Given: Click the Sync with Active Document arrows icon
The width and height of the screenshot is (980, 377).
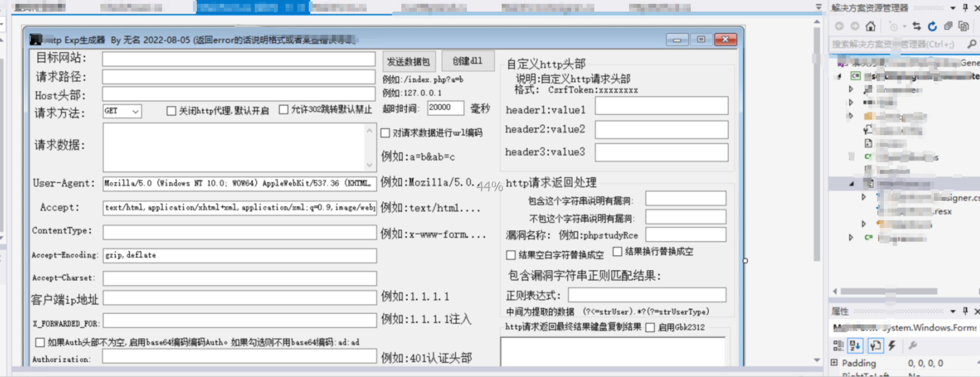Looking at the screenshot, I should pyautogui.click(x=916, y=26).
